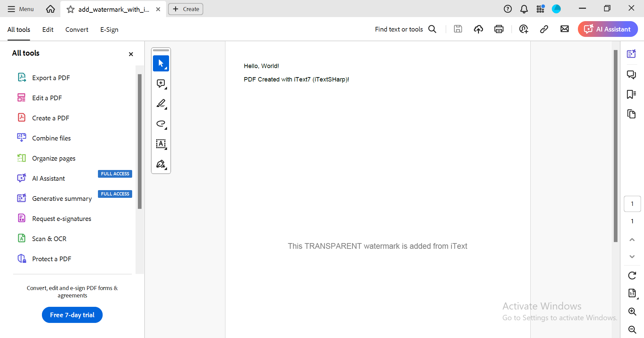This screenshot has height=338, width=644.
Task: Choose the Highlight pen tool
Action: (x=161, y=104)
